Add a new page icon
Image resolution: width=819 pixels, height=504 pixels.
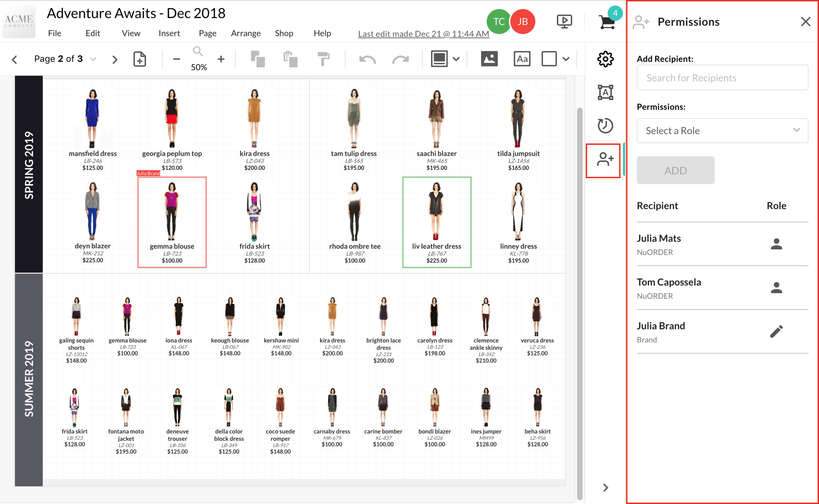(x=139, y=59)
